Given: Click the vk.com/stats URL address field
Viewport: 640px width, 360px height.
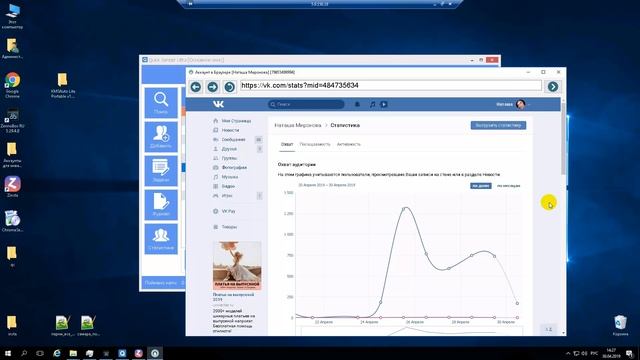Looking at the screenshot, I should coord(391,85).
